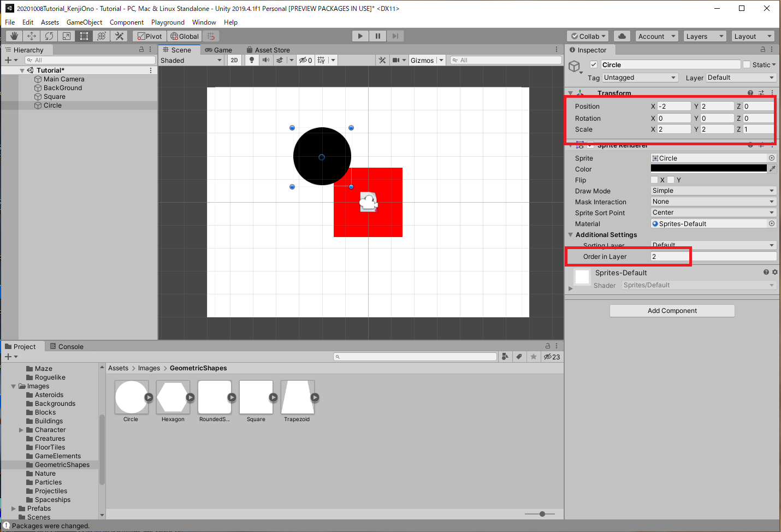Click the Order in Layer field
The height and width of the screenshot is (532, 781).
pyautogui.click(x=713, y=256)
